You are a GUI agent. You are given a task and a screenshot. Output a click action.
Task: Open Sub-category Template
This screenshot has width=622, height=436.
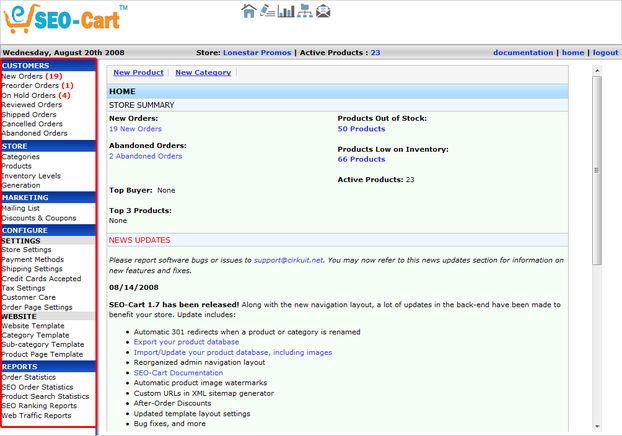point(43,344)
